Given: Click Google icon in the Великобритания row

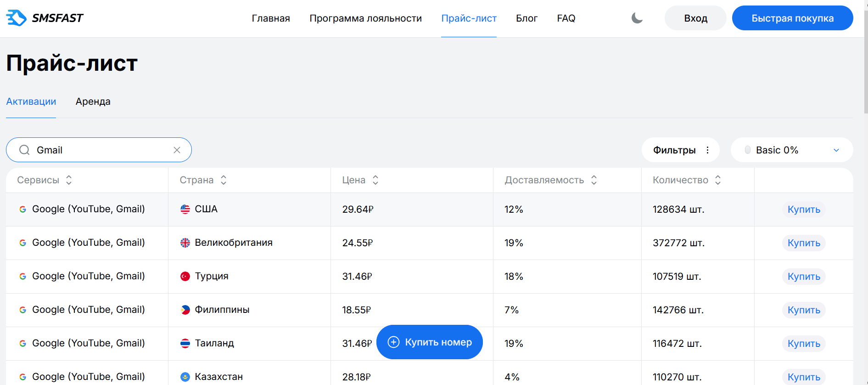Looking at the screenshot, I should 22,243.
